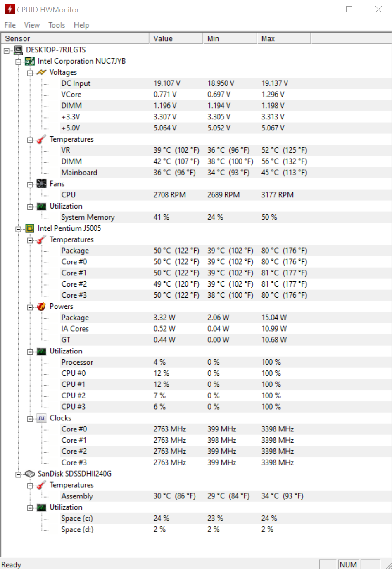This screenshot has height=569, width=392.
Task: Collapse the Intel Pentium J5005 node
Action: point(18,229)
